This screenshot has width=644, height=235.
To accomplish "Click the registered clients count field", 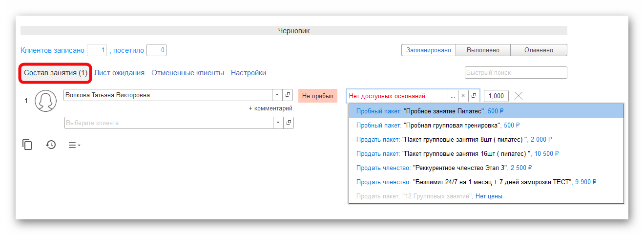I will tap(97, 50).
